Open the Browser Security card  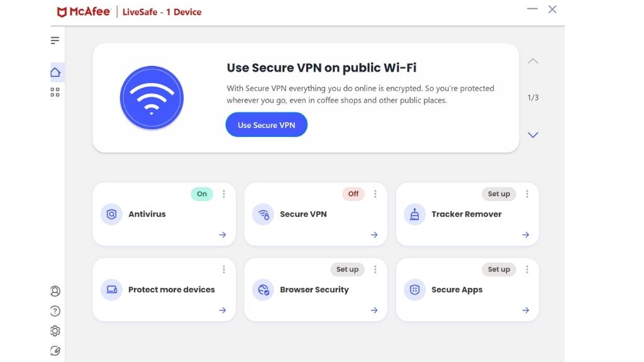coord(316,290)
